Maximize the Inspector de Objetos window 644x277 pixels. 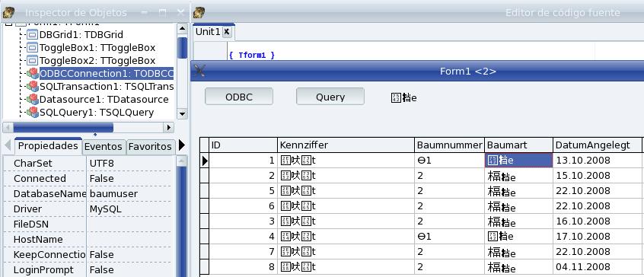click(162, 13)
